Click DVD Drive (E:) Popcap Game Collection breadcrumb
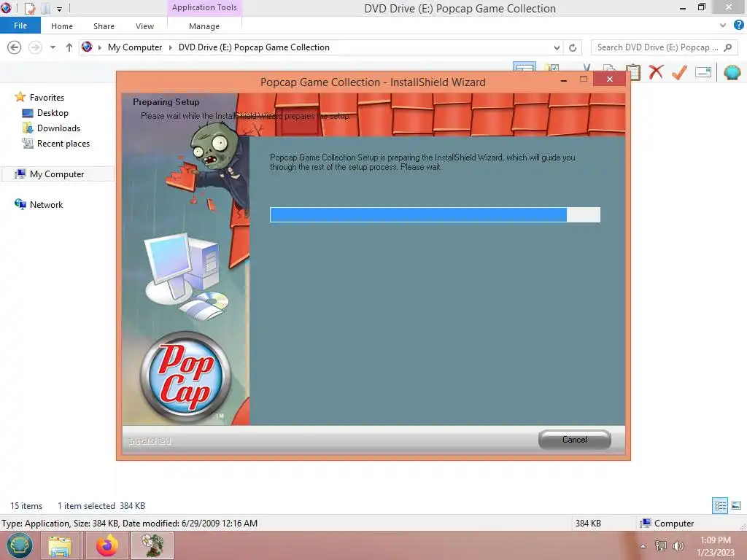Screen dimensions: 747x560 [x=254, y=47]
